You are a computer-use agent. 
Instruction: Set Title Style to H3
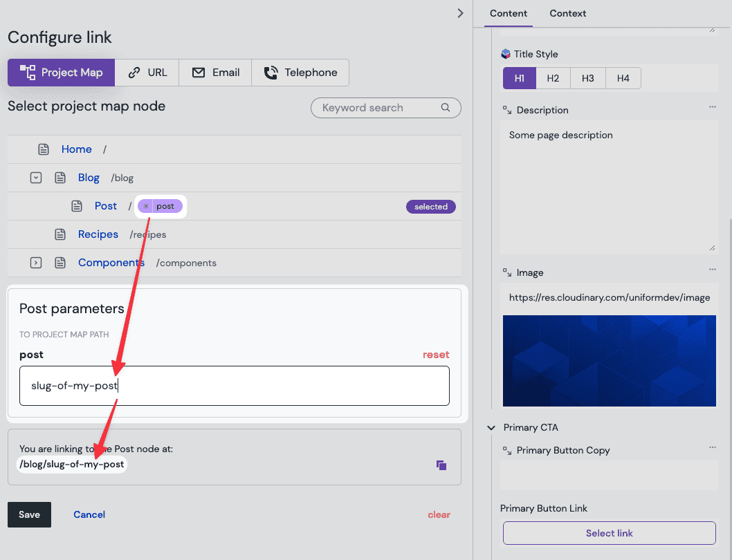point(588,78)
